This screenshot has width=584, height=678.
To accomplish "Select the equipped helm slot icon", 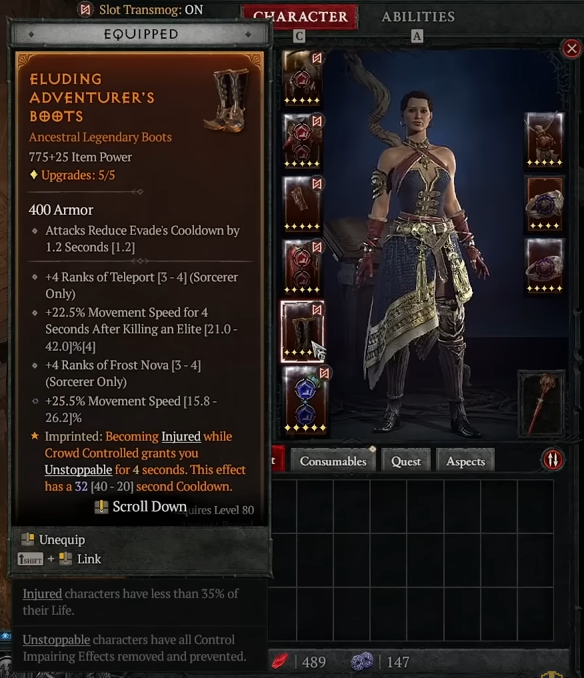I will [x=302, y=78].
